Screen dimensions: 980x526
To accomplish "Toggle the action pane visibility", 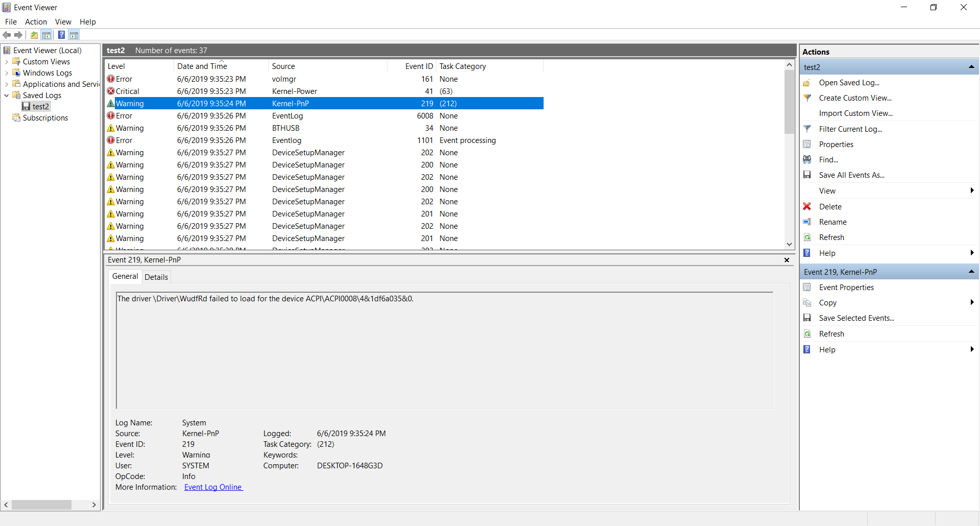I will coord(75,35).
